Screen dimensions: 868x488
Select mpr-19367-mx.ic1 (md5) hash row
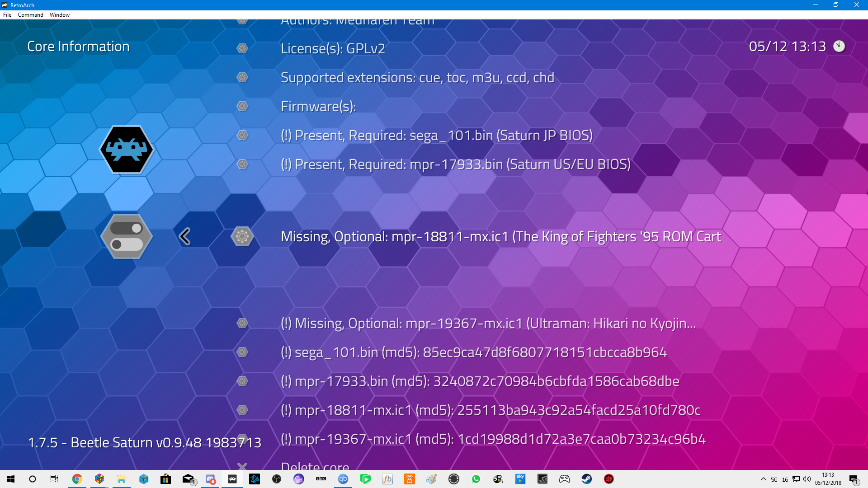(493, 439)
